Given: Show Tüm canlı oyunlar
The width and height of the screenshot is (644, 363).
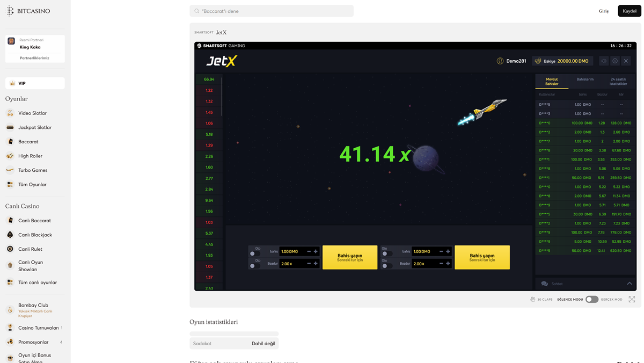Looking at the screenshot, I should (x=38, y=282).
